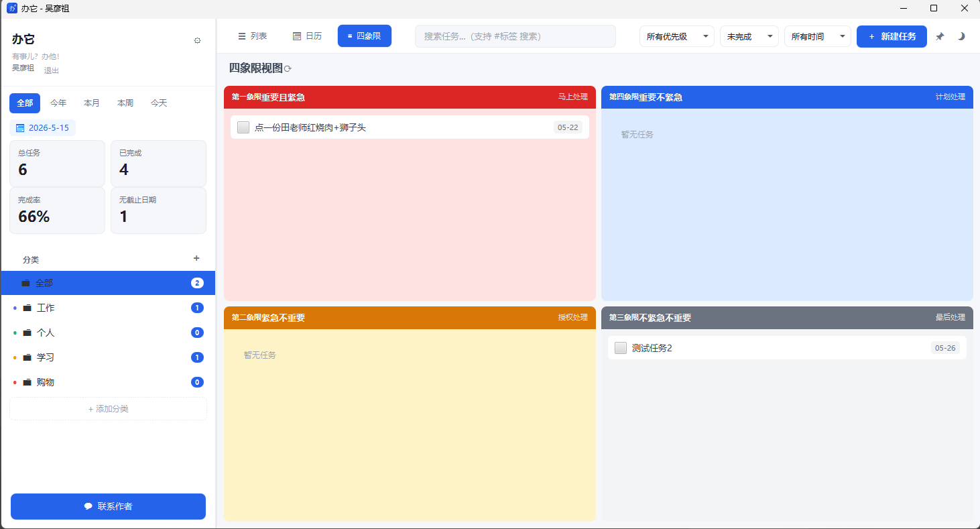Filter tasks by 本周
980x529 pixels.
coord(125,103)
